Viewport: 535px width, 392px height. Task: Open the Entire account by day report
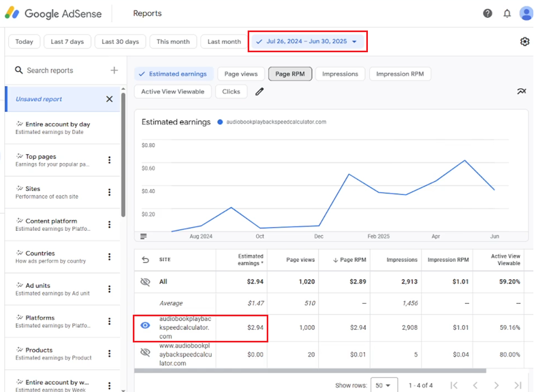tap(63, 128)
